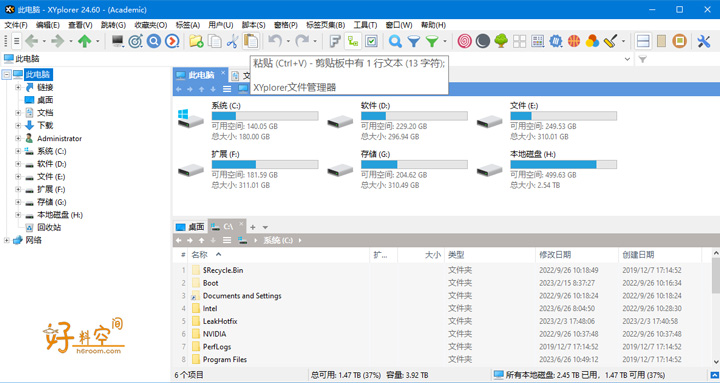Click 系统 (C:) breadcrumb in lower pane
The width and height of the screenshot is (720, 383).
(x=278, y=240)
